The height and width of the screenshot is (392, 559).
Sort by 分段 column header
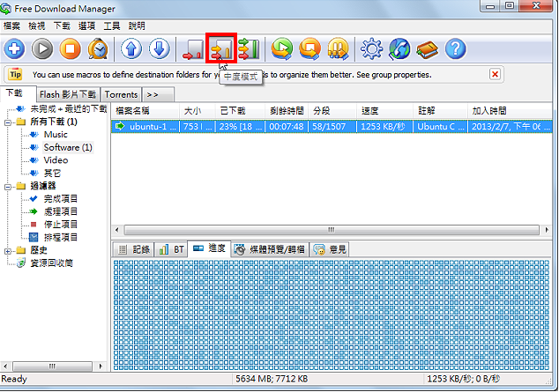(x=333, y=111)
